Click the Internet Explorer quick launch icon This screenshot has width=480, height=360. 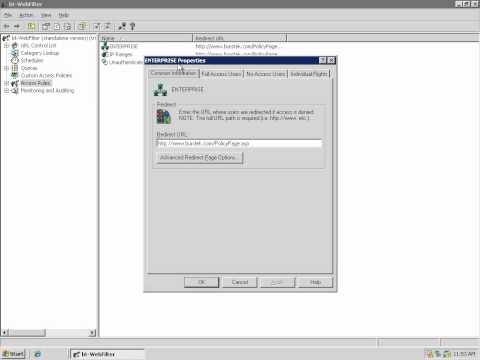tap(37, 354)
